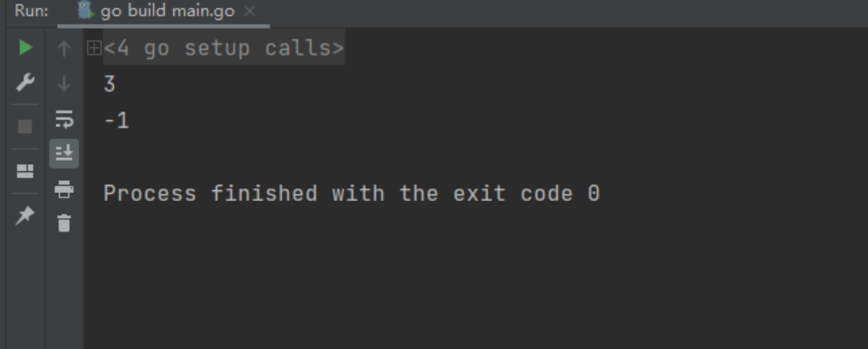Clear all console output with the trash icon
Screen dimensions: 868x349
[x=65, y=223]
